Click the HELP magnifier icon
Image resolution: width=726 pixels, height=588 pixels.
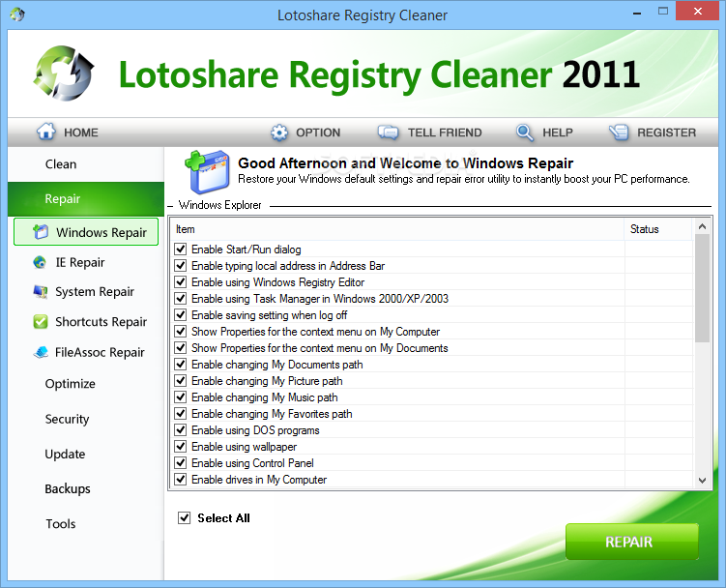click(524, 132)
